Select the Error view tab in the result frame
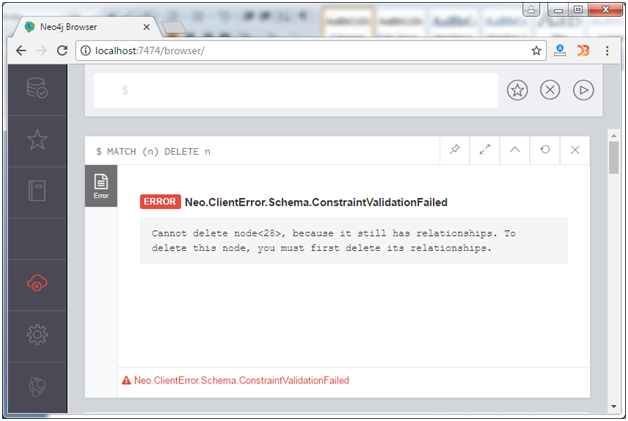Screen dimensions: 628x421 [101, 186]
